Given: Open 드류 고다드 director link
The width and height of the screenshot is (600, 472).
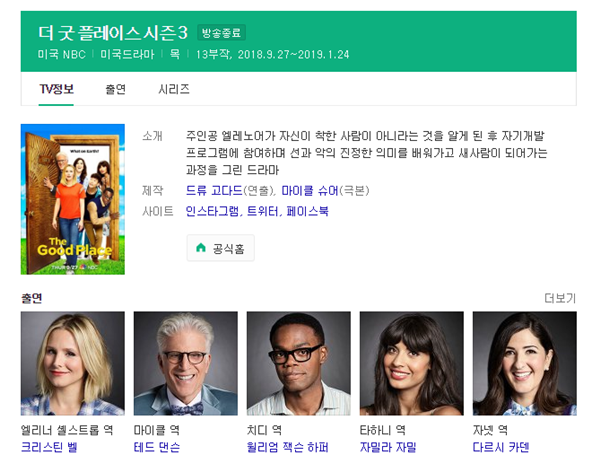Looking at the screenshot, I should (214, 190).
